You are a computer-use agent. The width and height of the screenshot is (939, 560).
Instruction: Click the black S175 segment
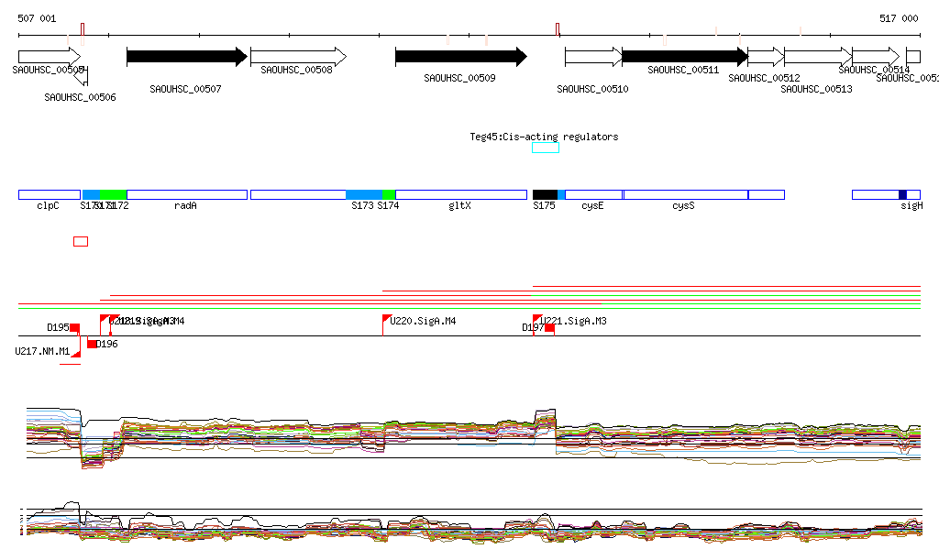545,194
